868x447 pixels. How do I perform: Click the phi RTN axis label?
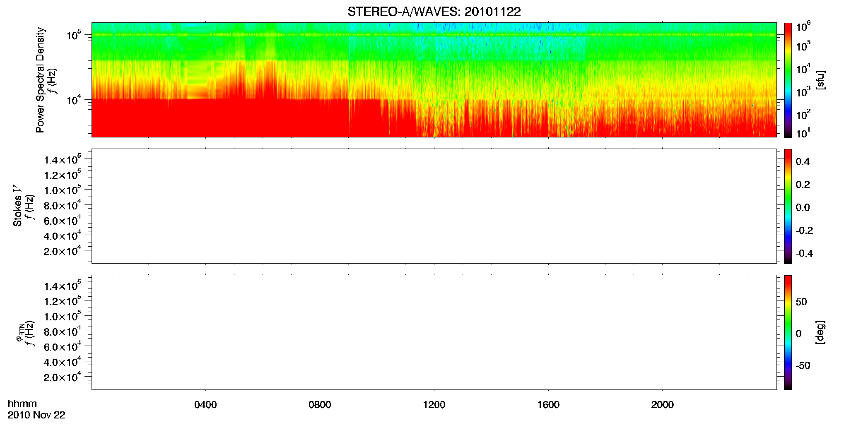[20, 333]
